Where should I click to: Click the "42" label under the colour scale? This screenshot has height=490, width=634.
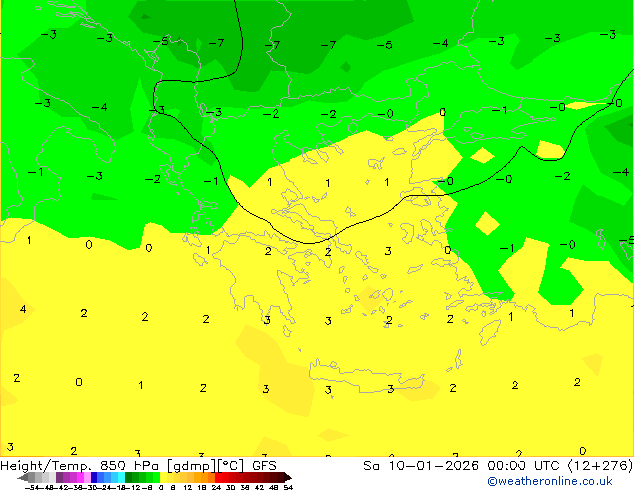pos(259,487)
